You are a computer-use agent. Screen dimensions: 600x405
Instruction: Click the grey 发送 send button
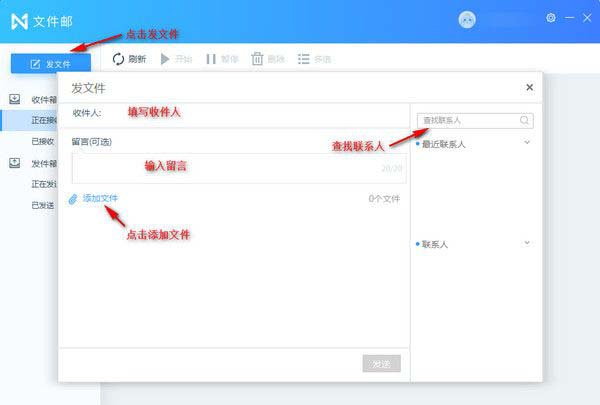(382, 363)
